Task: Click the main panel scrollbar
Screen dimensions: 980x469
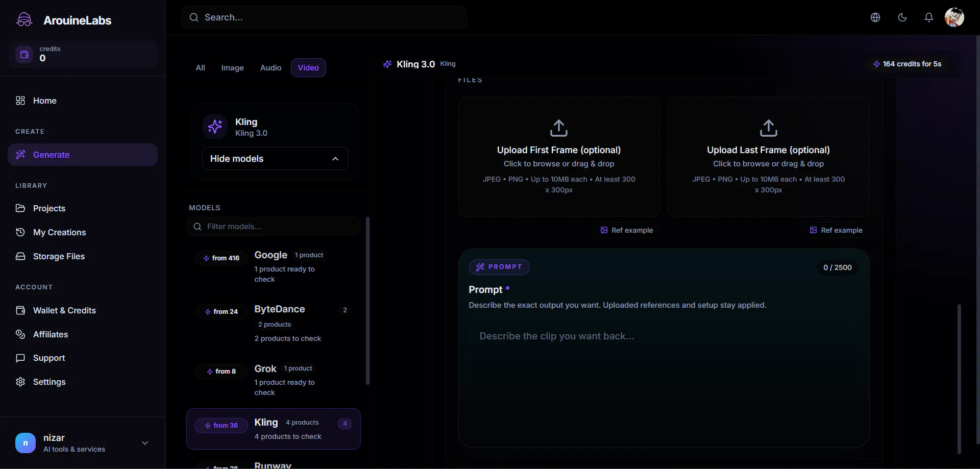Action: point(959,379)
